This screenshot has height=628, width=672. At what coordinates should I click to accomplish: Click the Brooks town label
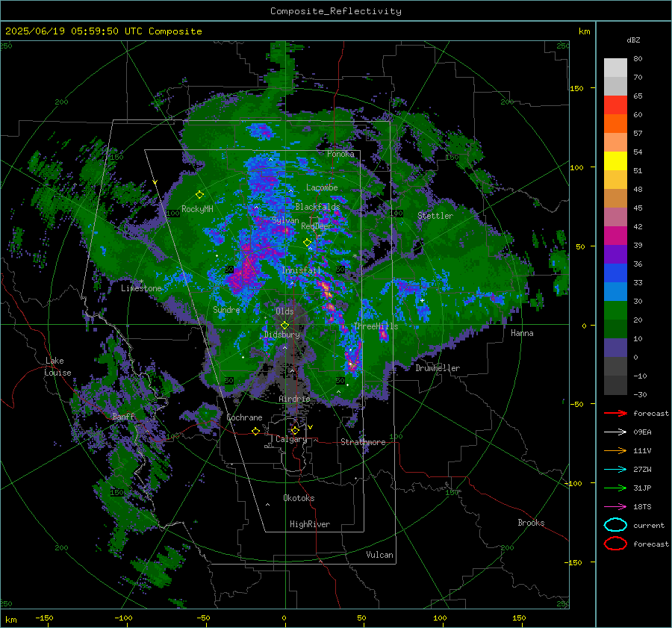(531, 523)
